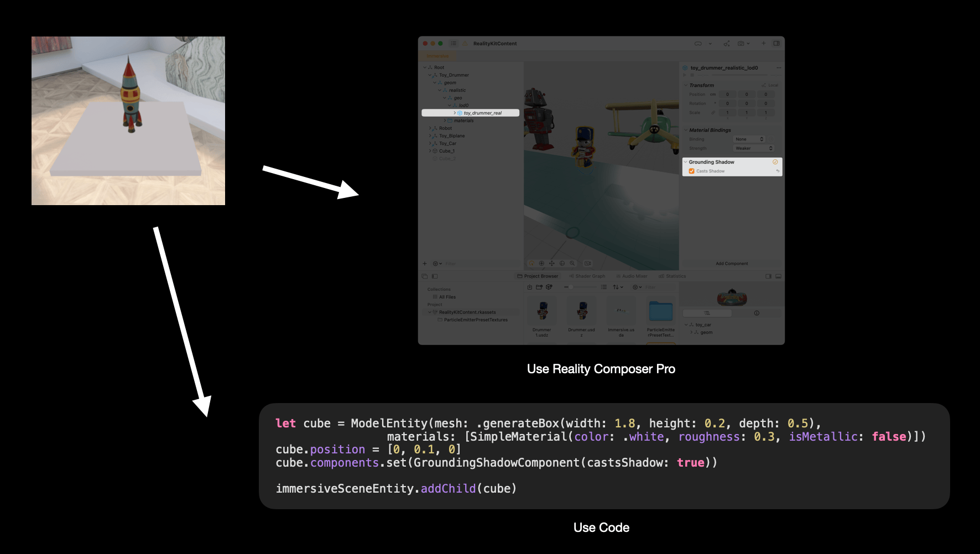The width and height of the screenshot is (980, 554).
Task: Click the Add Component button
Action: [x=732, y=264]
